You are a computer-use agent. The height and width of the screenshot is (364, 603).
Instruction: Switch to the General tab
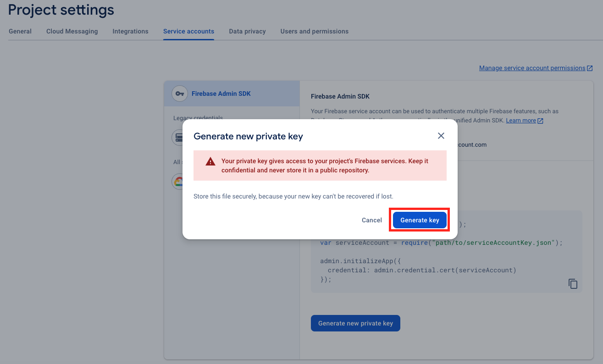pyautogui.click(x=20, y=32)
